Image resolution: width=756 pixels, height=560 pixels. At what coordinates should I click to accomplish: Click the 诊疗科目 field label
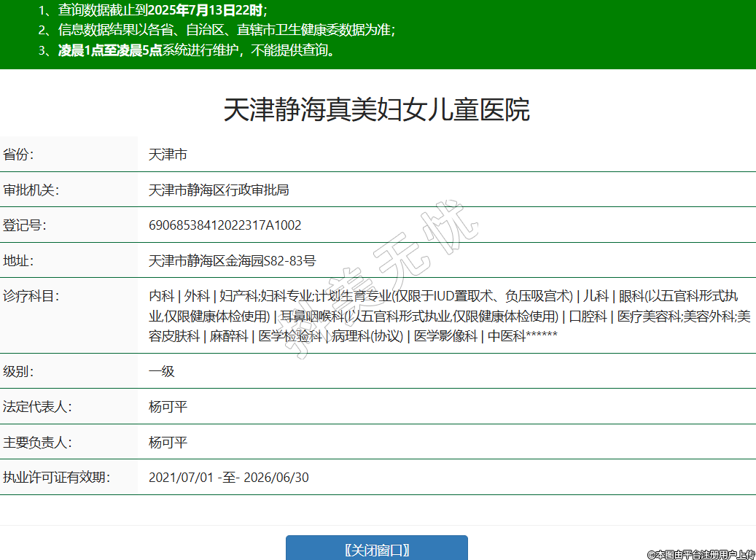point(31,296)
